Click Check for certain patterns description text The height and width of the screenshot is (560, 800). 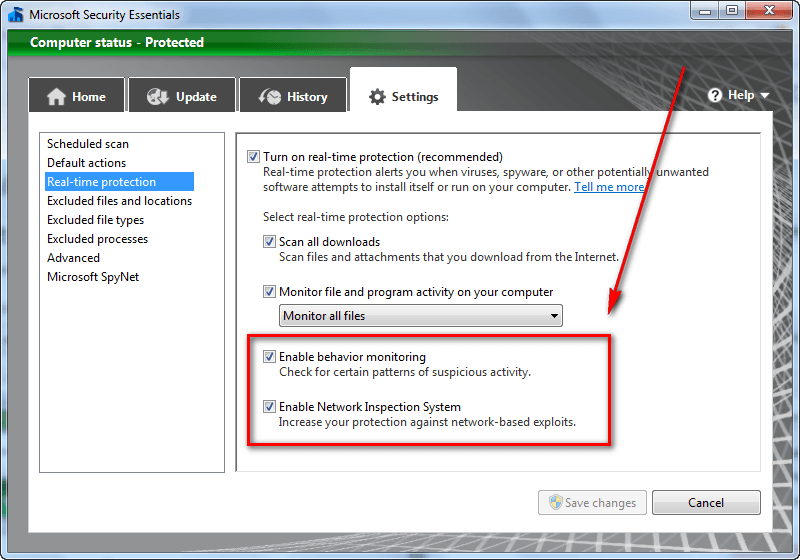[405, 372]
